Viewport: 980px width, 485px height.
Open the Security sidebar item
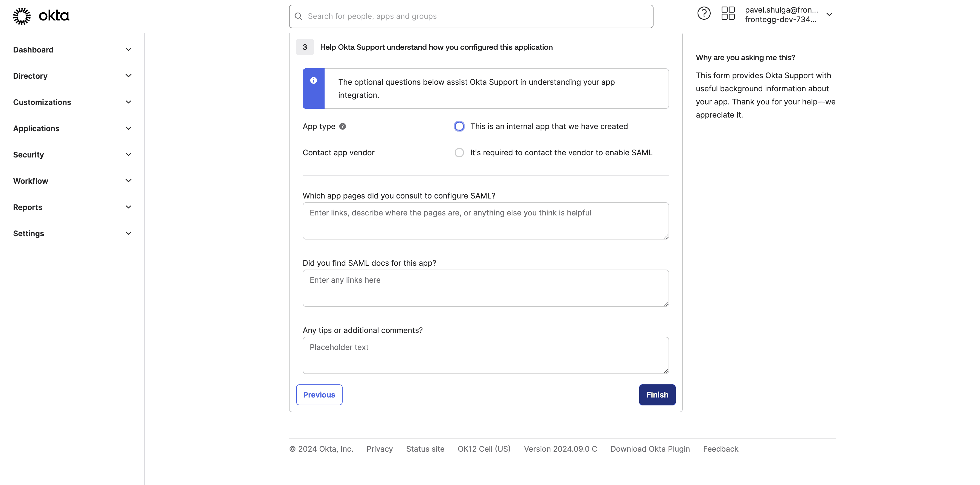tap(72, 155)
